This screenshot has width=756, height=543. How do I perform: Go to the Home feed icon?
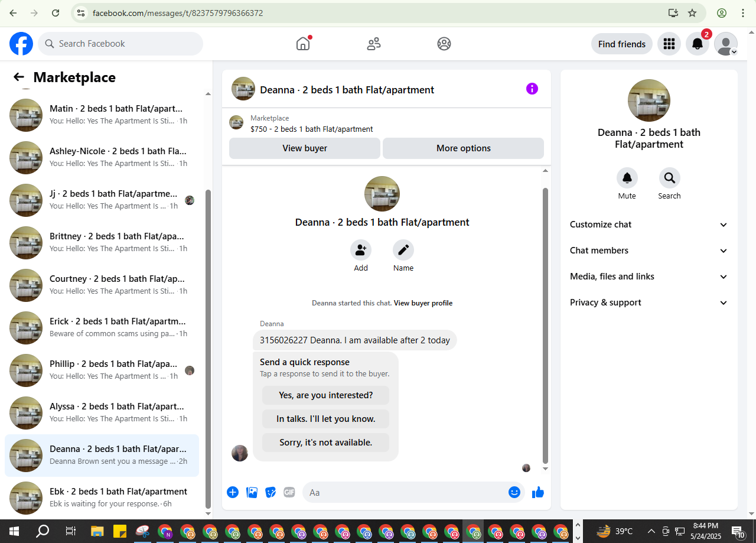click(x=303, y=44)
